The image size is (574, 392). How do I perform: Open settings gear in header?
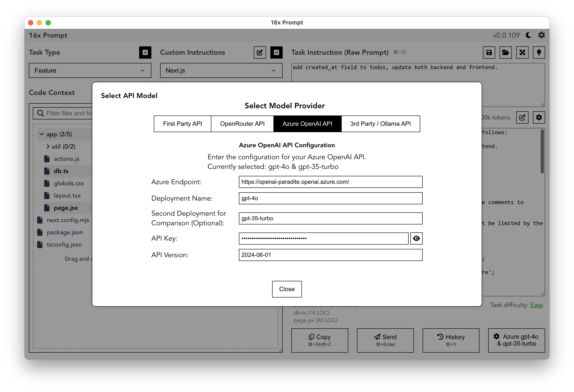click(541, 35)
